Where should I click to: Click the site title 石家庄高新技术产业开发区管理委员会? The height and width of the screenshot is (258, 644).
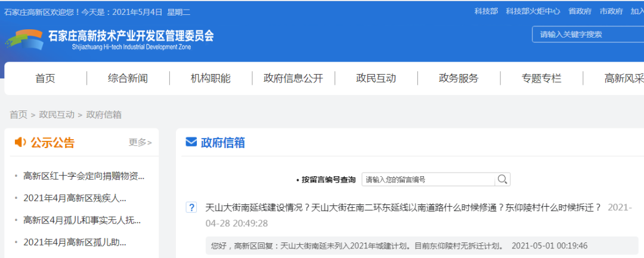coord(131,36)
